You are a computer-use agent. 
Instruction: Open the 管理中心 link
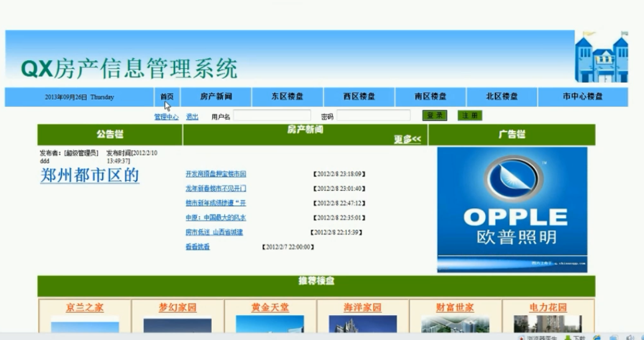coord(167,116)
